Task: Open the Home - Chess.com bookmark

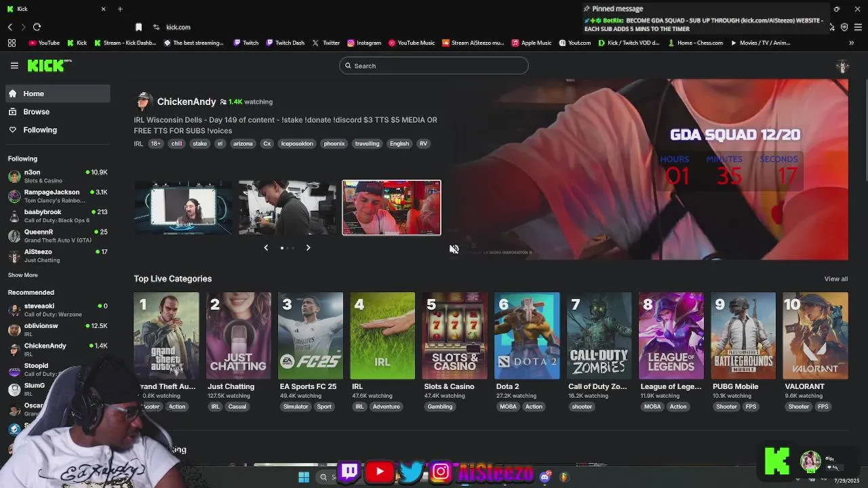Action: (x=695, y=43)
